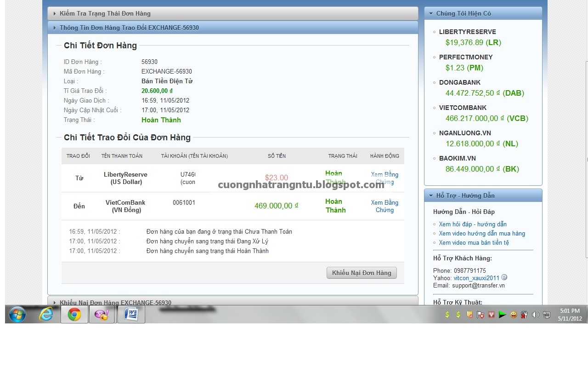Select the $19,376.89 (LR) amount
This screenshot has width=588, height=368.
pyautogui.click(x=473, y=42)
